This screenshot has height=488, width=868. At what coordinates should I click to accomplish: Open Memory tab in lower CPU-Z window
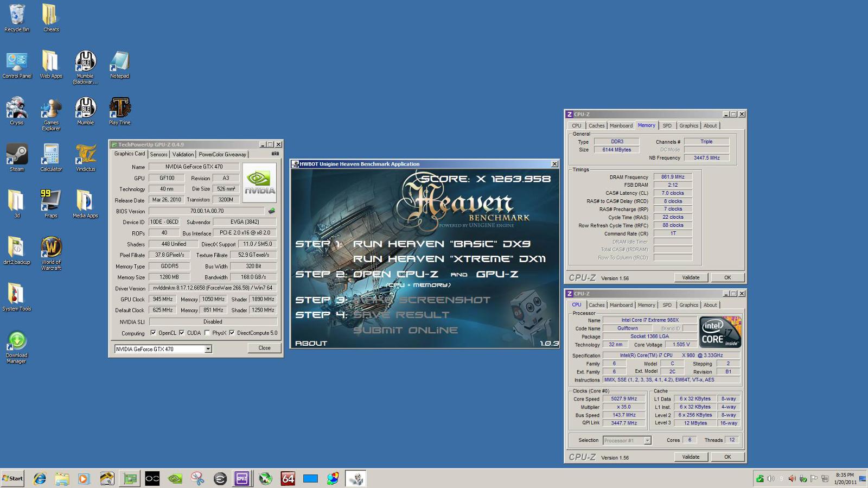[646, 305]
